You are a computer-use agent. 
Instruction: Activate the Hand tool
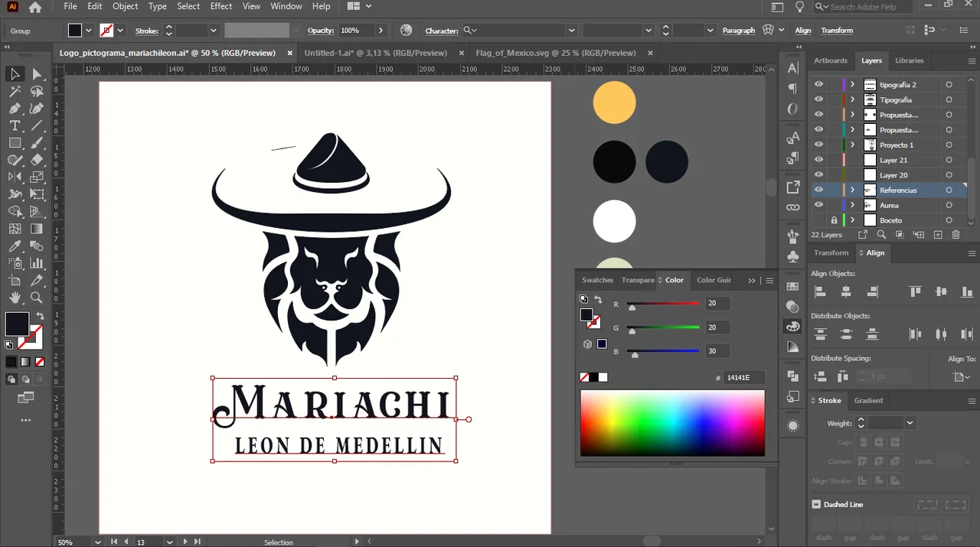coord(15,298)
